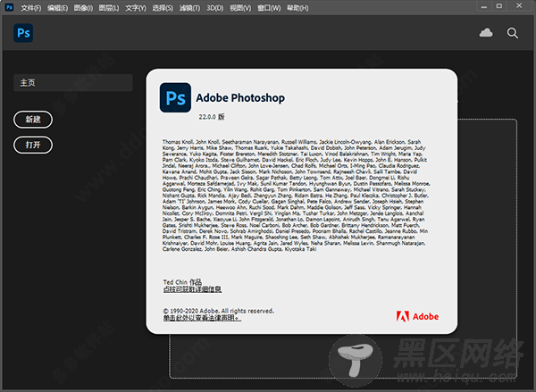The image size is (536, 392).
Task: Click the Thomas Knoll name in credits
Action: 178,142
